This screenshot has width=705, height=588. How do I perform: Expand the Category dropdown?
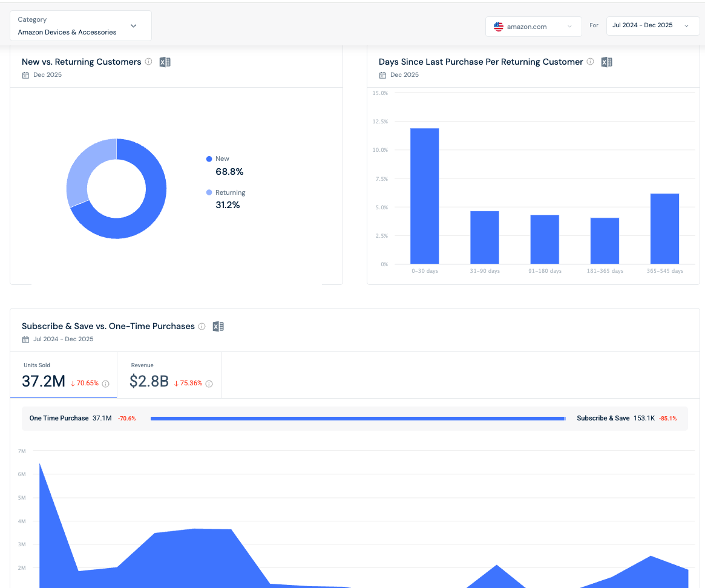[81, 26]
